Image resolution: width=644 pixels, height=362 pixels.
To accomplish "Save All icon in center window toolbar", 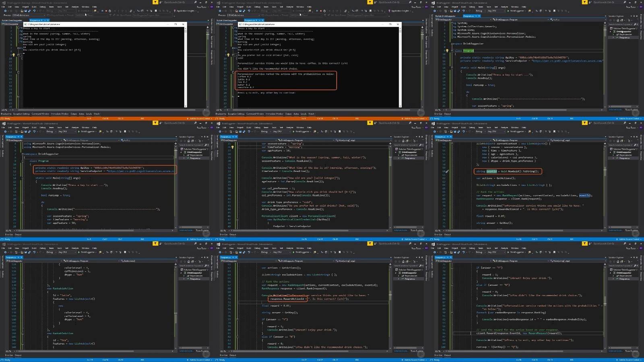I will [x=244, y=131].
